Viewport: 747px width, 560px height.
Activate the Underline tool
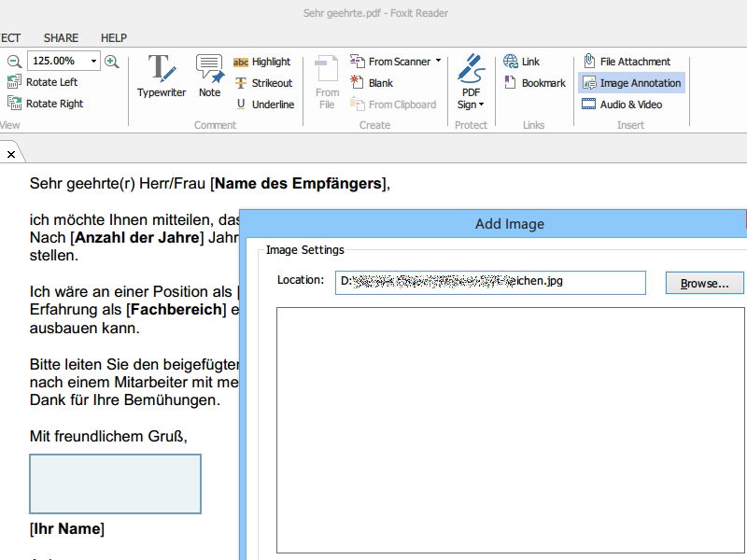coord(265,105)
